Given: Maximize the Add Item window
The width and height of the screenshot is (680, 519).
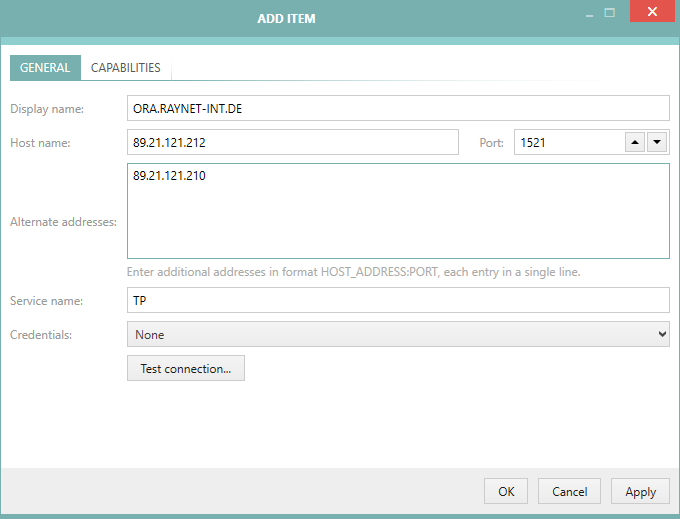Looking at the screenshot, I should coord(609,13).
